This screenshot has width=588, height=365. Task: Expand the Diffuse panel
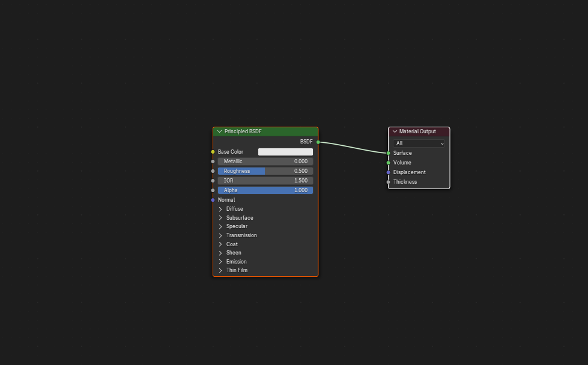[220, 209]
